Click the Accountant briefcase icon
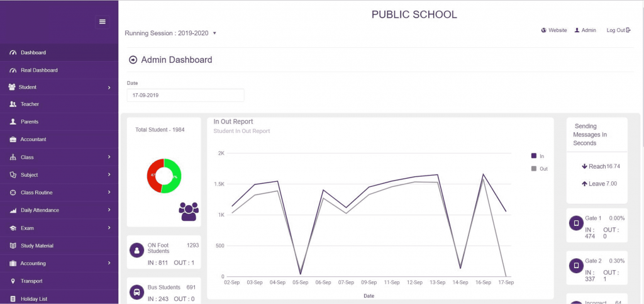 pos(13,140)
